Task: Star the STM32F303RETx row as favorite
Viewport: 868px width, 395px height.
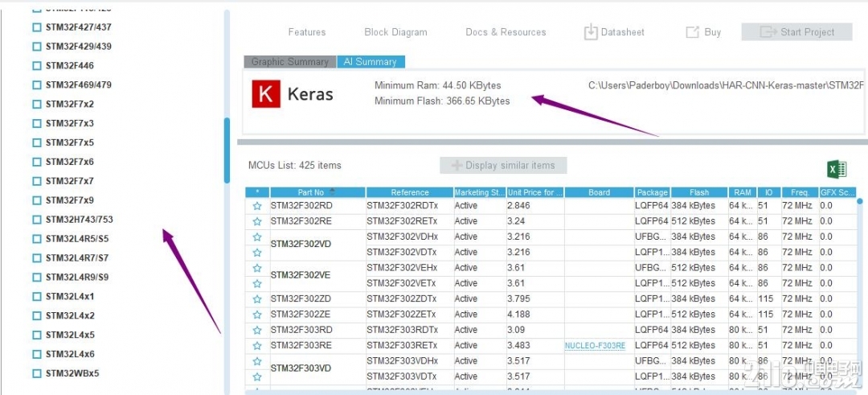Action: (257, 345)
